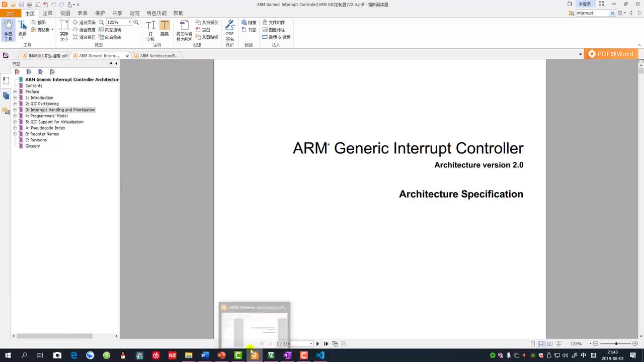Expand the 2: GIC Partitioning bookmark
This screenshot has height=362, width=644.
(15, 104)
